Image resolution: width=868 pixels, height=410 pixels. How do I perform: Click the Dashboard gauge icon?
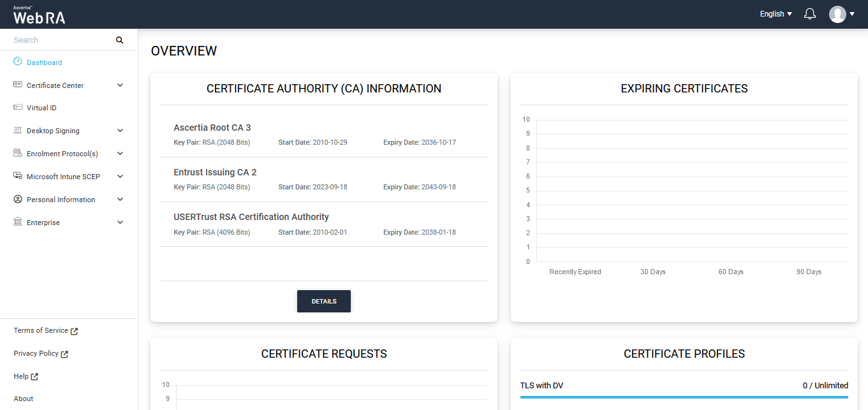point(18,62)
